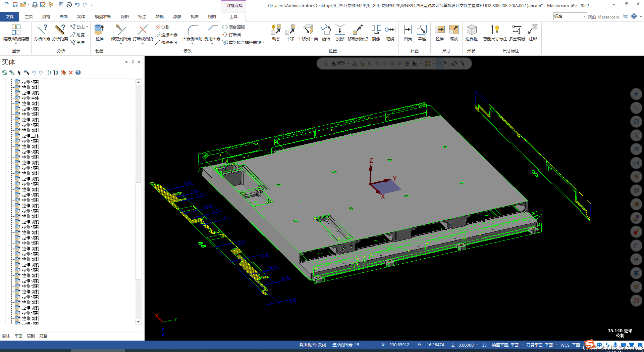
Task: Expand dropdown below 隐藏/取消隐藏
Action: pos(16,44)
